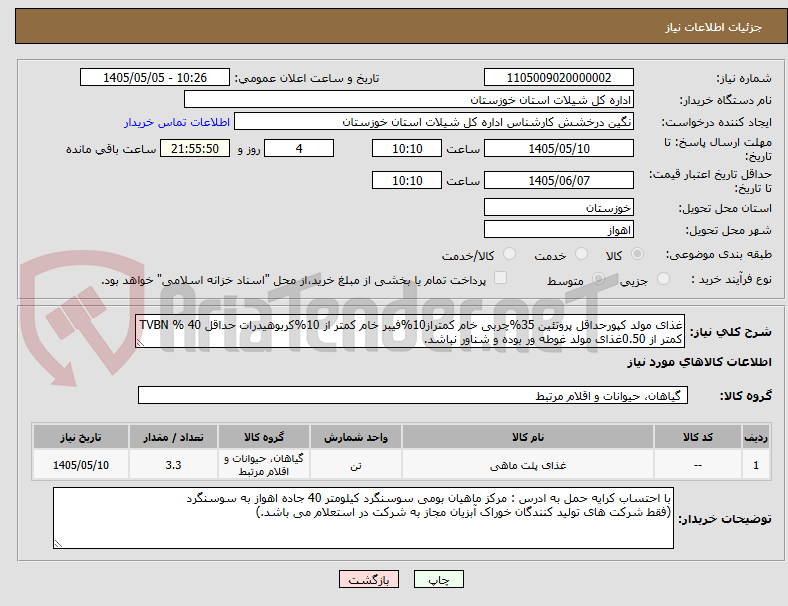Click the بازگشت (back) button

coord(369,579)
